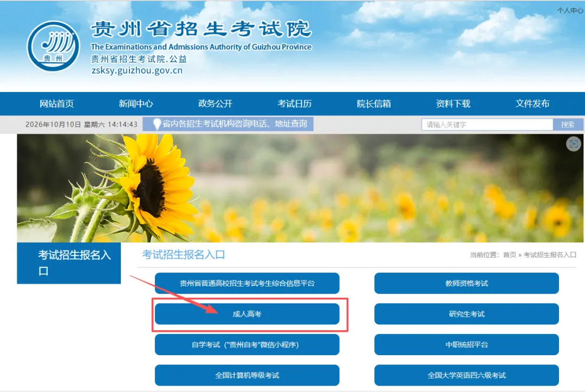This screenshot has width=585, height=392.
Task: Open 贵州省普通高校招生考试考生综合信息平台 button
Action: tap(247, 283)
